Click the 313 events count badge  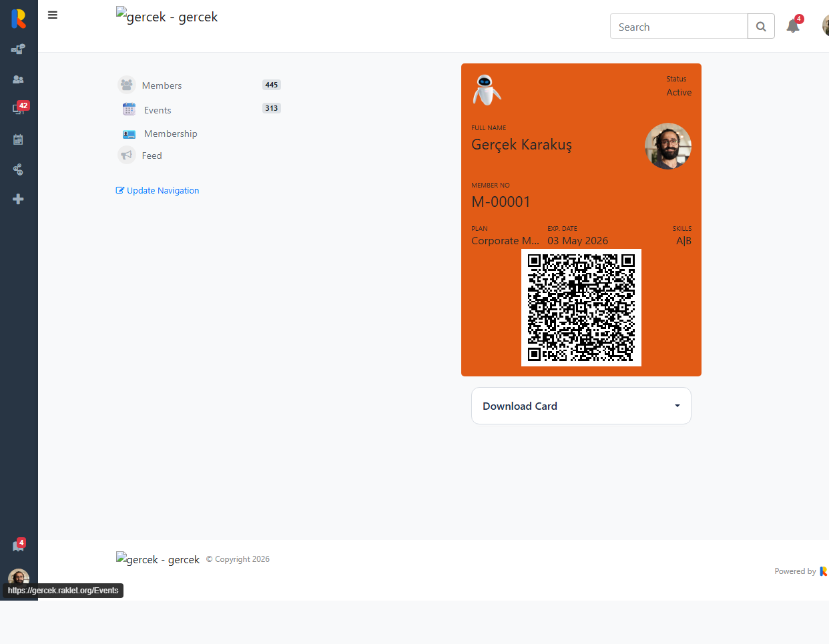272,108
